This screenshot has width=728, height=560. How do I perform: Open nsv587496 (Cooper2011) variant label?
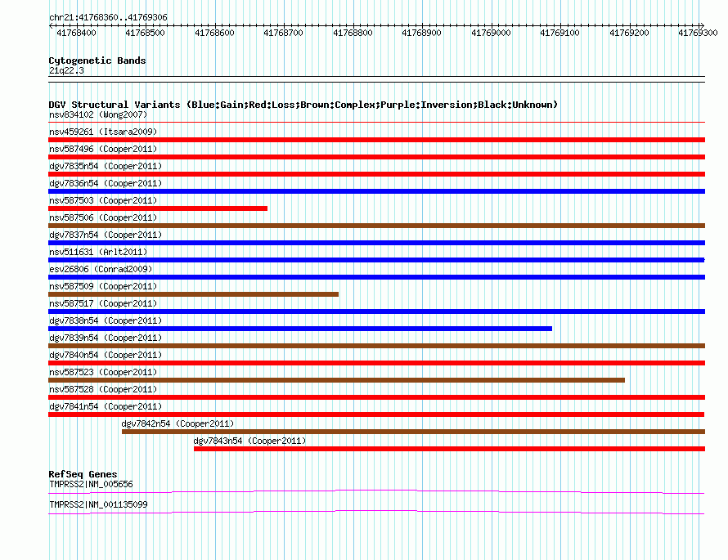point(103,149)
